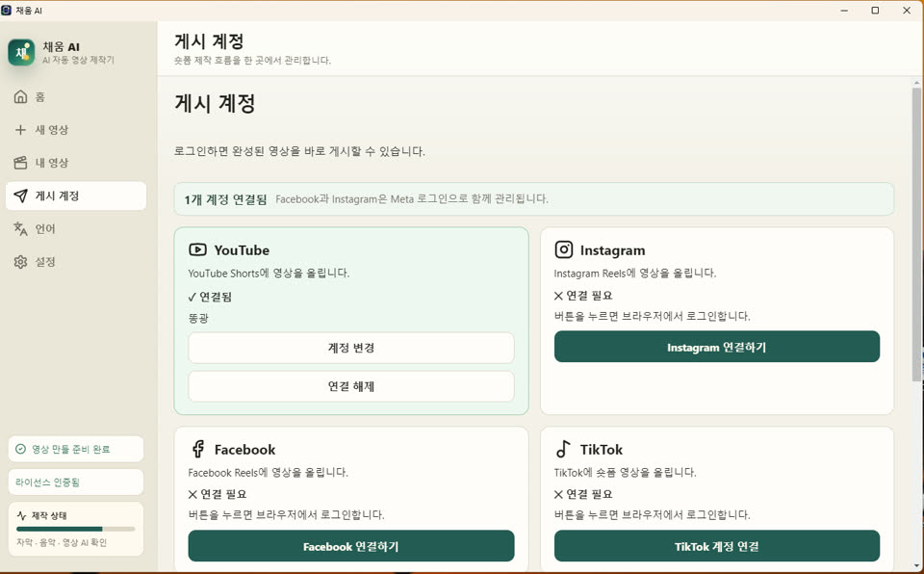Click the Instagram 연결하기 button

[716, 347]
